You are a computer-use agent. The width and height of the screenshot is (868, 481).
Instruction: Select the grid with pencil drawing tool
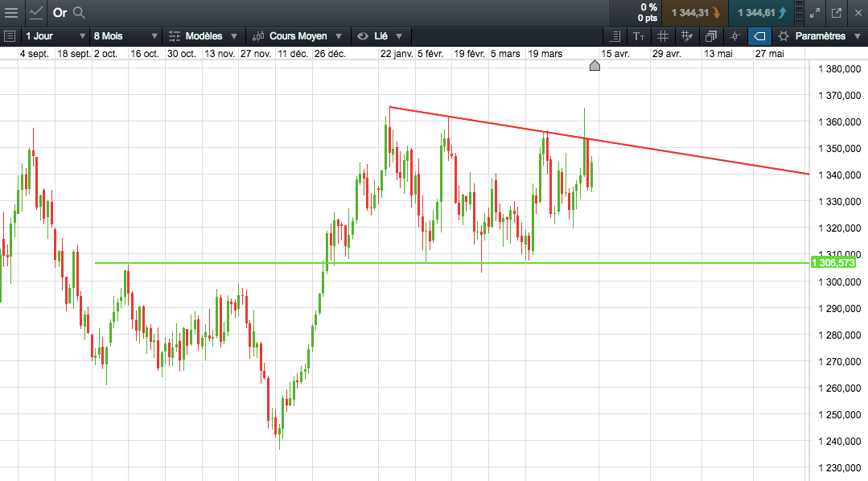(687, 36)
